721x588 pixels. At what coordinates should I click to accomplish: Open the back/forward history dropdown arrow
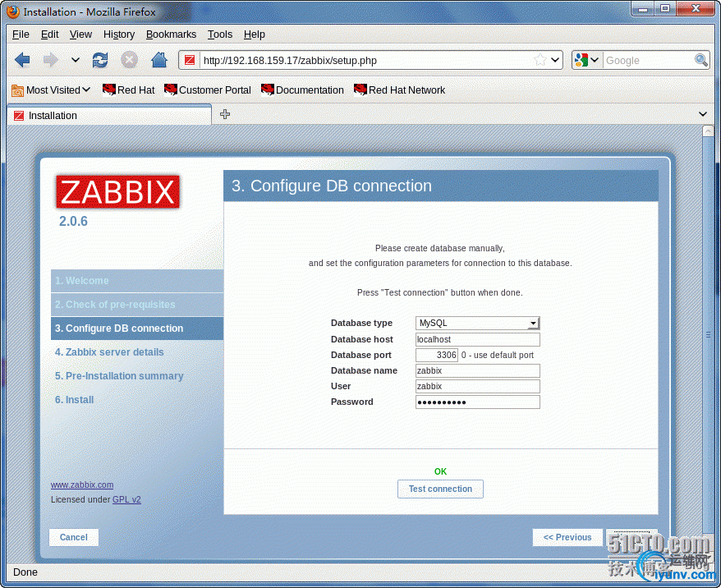tap(76, 60)
